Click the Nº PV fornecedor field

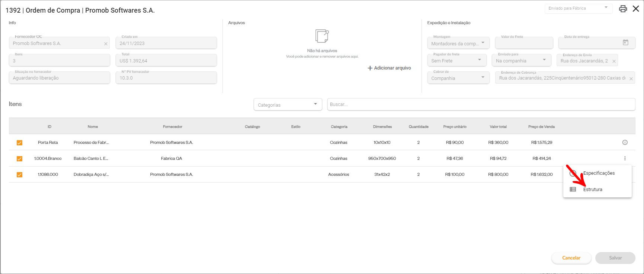(x=166, y=77)
